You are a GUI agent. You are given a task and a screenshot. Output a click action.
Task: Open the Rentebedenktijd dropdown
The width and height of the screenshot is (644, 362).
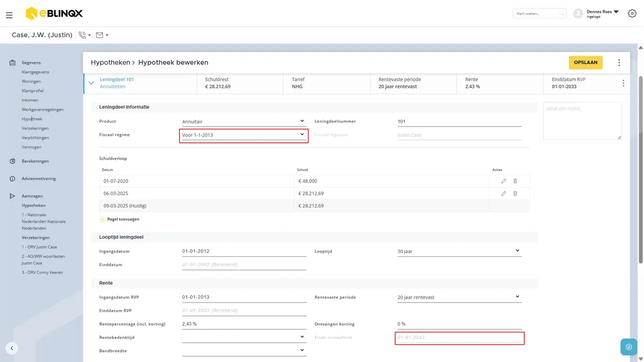click(244, 337)
